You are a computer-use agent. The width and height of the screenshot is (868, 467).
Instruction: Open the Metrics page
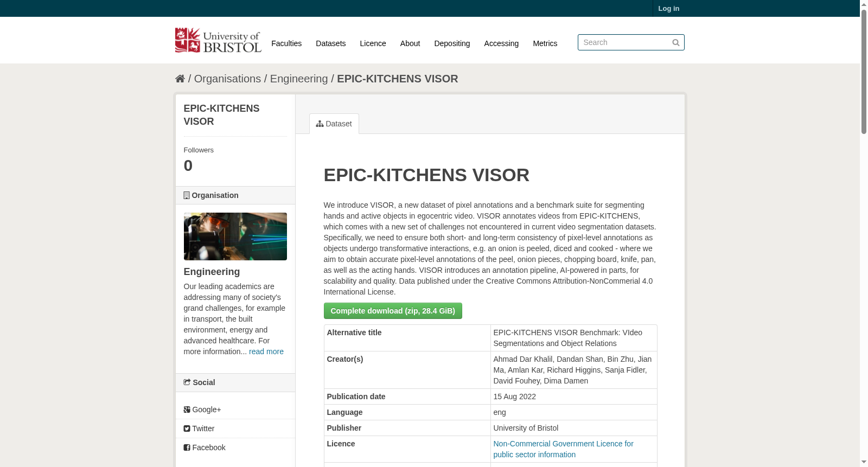545,43
